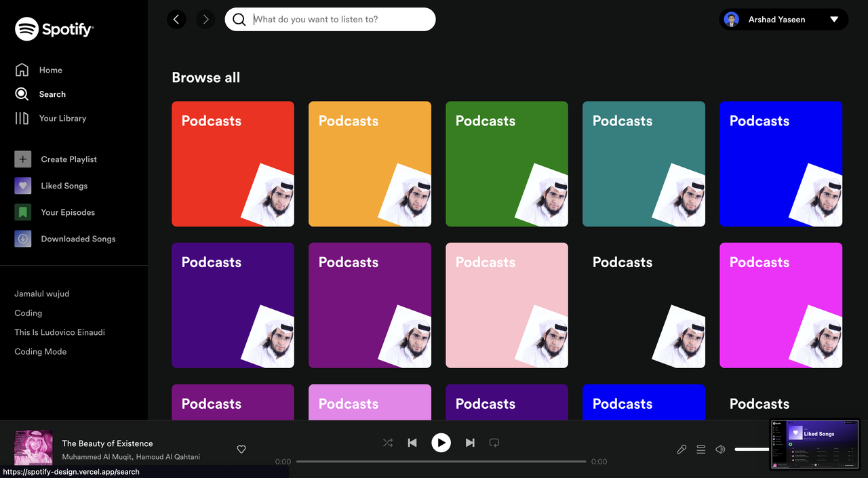Open artist Muhammed Al Muqit
Screen dimensions: 868x478
click(x=96, y=457)
